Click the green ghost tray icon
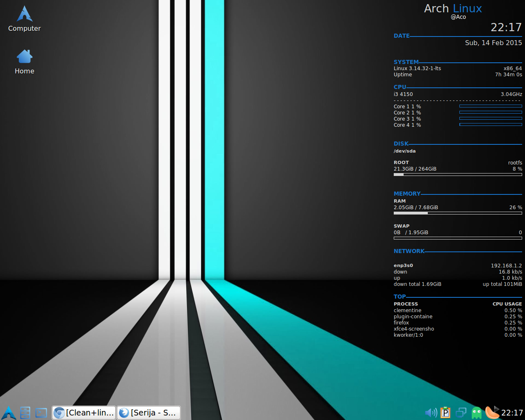525x420 pixels. pos(477,413)
